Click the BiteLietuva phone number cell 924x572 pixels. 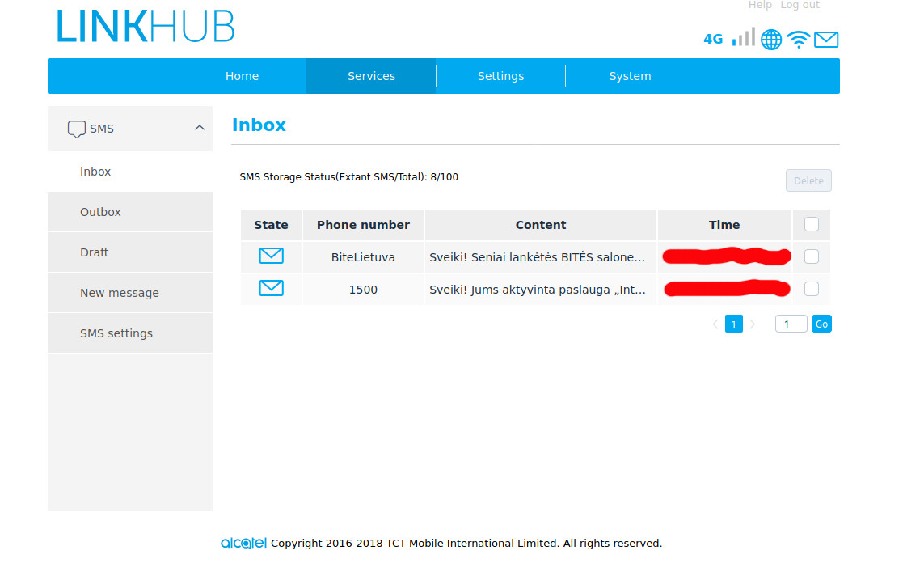[363, 257]
